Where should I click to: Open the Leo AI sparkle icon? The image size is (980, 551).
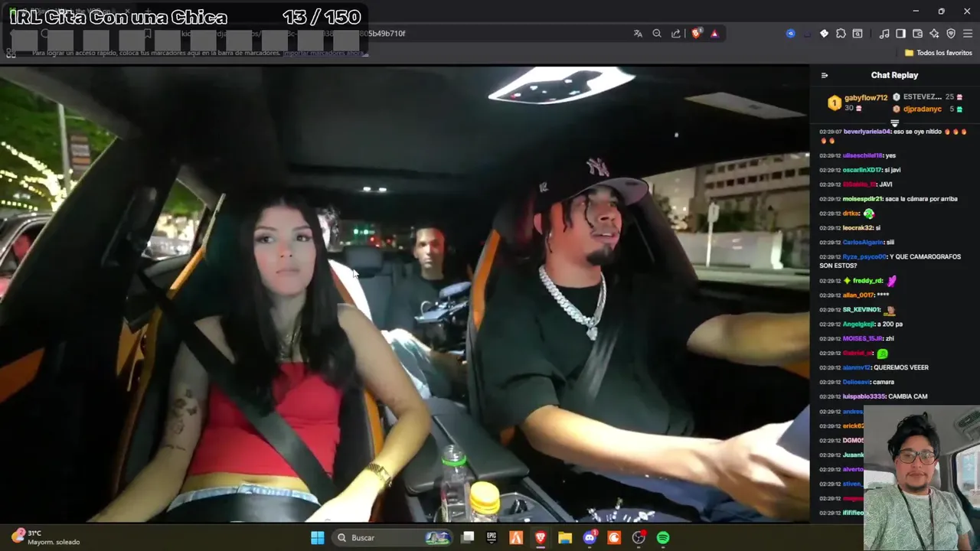(934, 34)
